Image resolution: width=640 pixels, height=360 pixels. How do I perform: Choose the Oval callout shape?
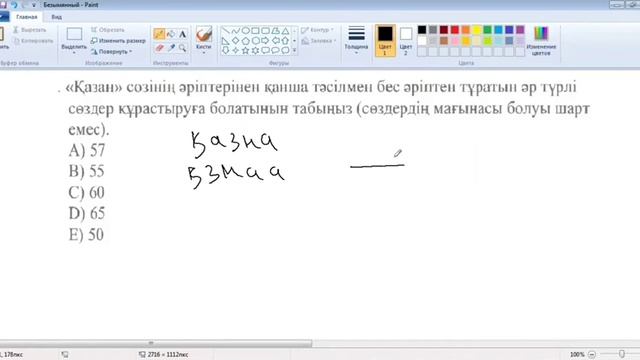(276, 50)
